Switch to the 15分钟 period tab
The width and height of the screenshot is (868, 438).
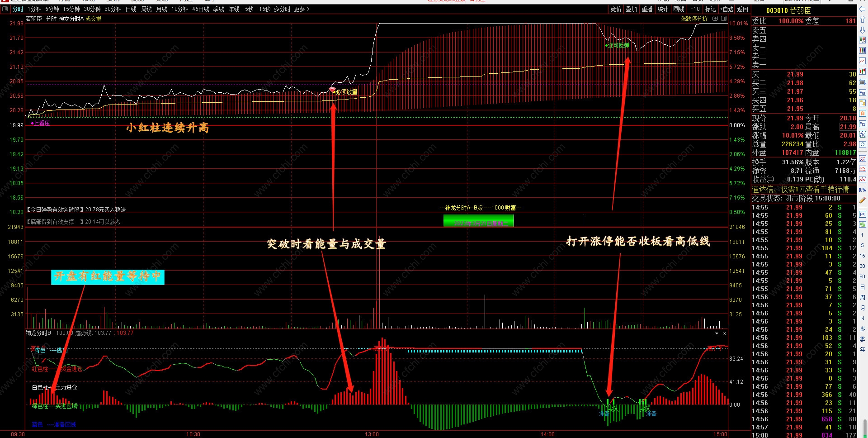click(71, 9)
